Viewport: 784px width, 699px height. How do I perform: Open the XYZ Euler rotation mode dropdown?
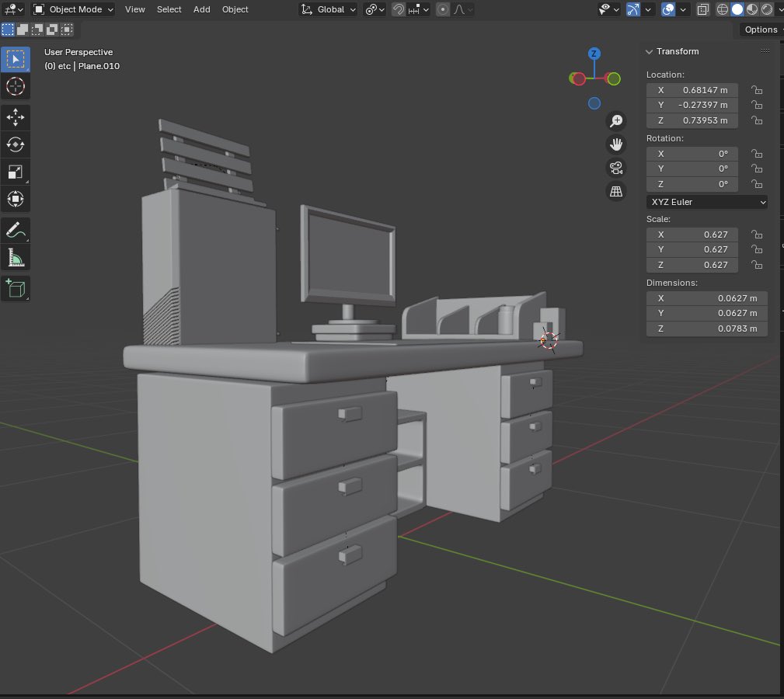point(706,202)
